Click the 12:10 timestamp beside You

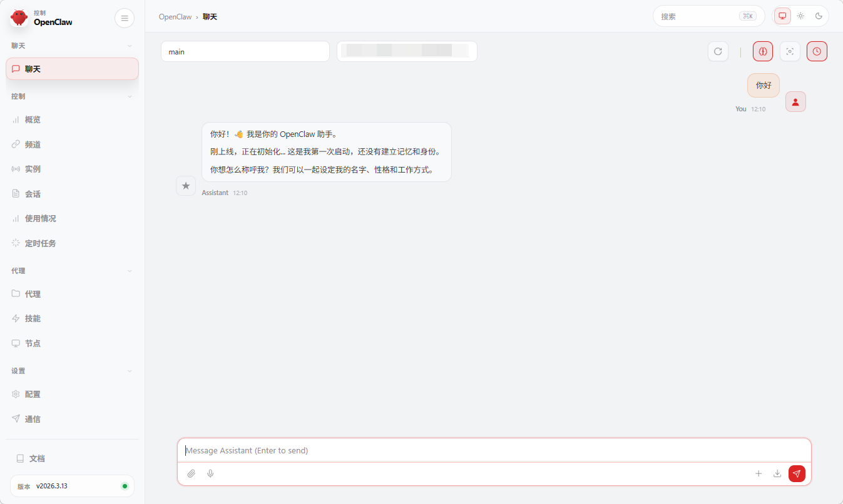[758, 109]
